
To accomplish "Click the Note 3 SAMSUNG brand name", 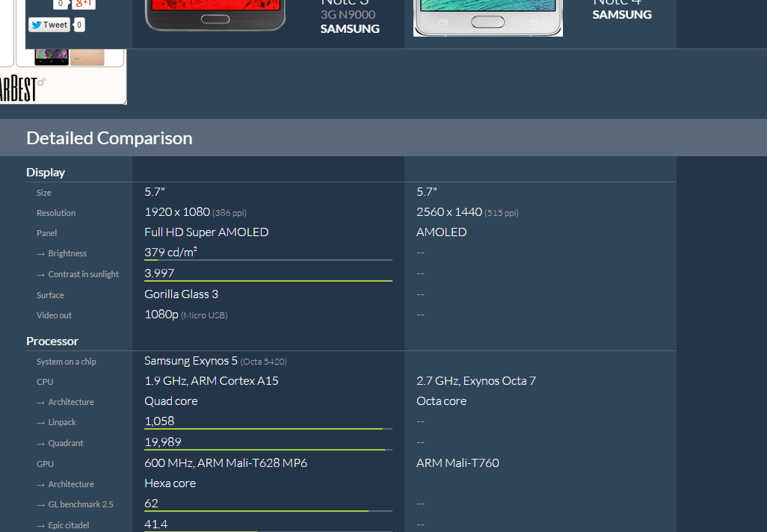I will (350, 29).
